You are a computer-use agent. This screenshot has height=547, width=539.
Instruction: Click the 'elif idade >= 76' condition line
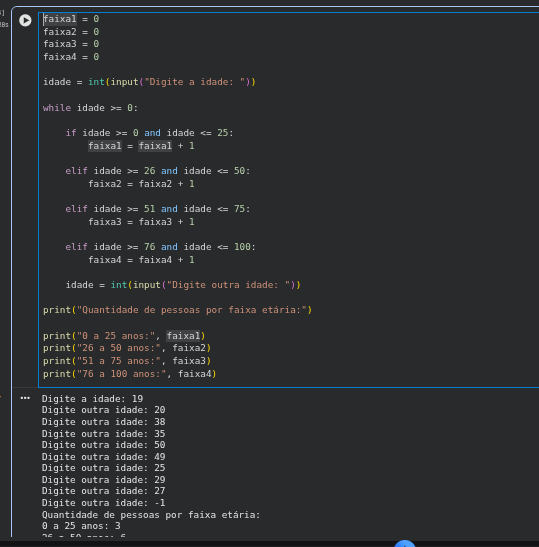(x=160, y=247)
